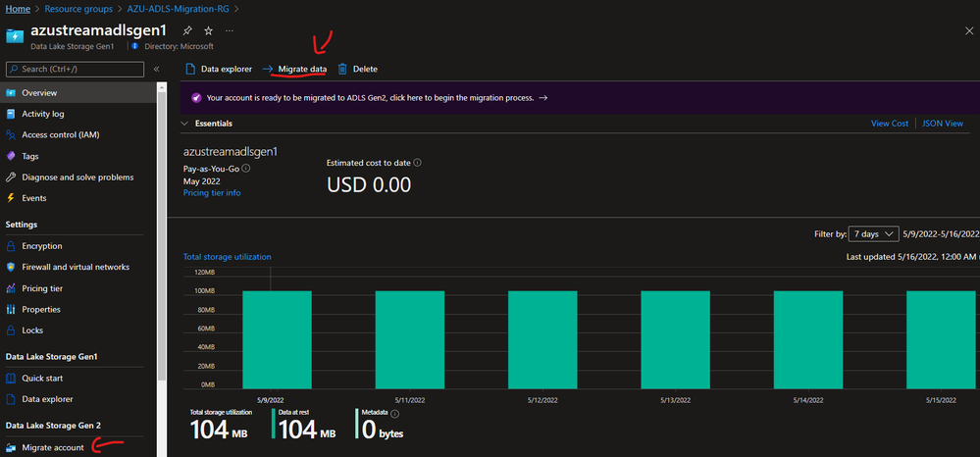Click the 'USD 0.00' cost value
Screen dimensions: 980x457
coord(369,184)
